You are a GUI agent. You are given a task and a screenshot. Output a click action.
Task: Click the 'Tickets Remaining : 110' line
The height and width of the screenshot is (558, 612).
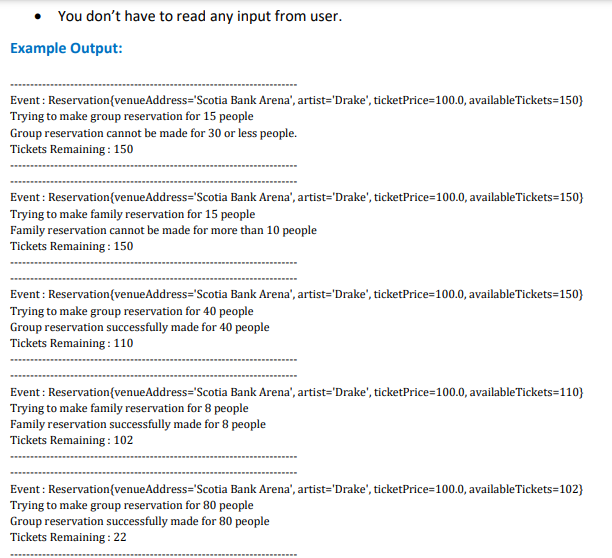[71, 343]
